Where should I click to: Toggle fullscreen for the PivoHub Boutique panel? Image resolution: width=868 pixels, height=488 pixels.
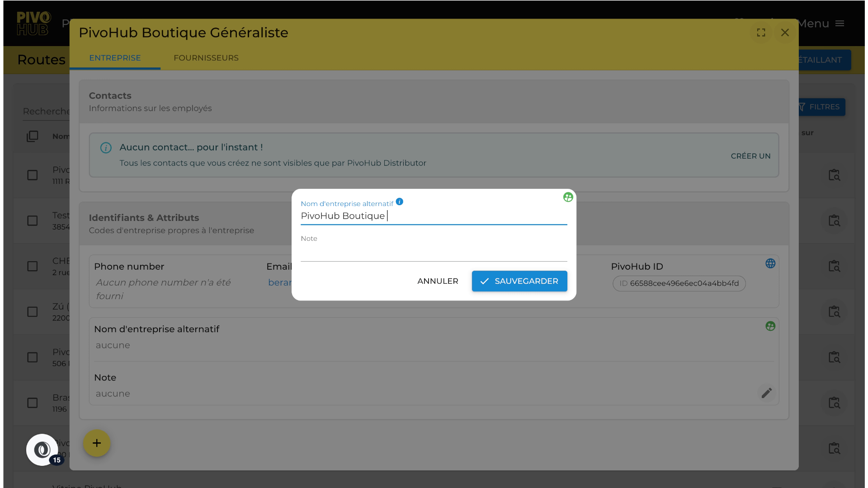point(761,33)
